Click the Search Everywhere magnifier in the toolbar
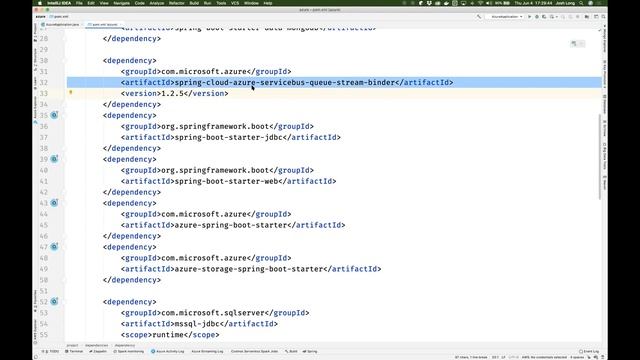640x360 pixels. pos(603,17)
